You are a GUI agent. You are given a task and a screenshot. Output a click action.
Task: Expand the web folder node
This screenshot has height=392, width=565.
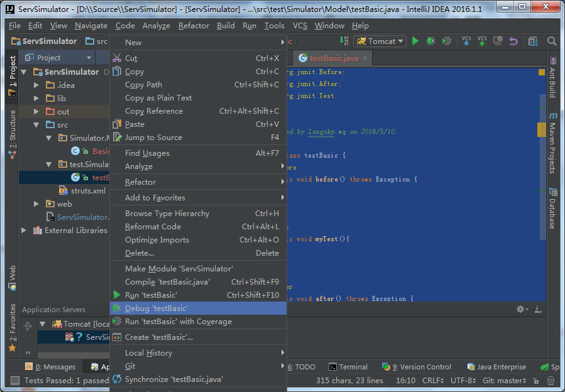(36, 204)
